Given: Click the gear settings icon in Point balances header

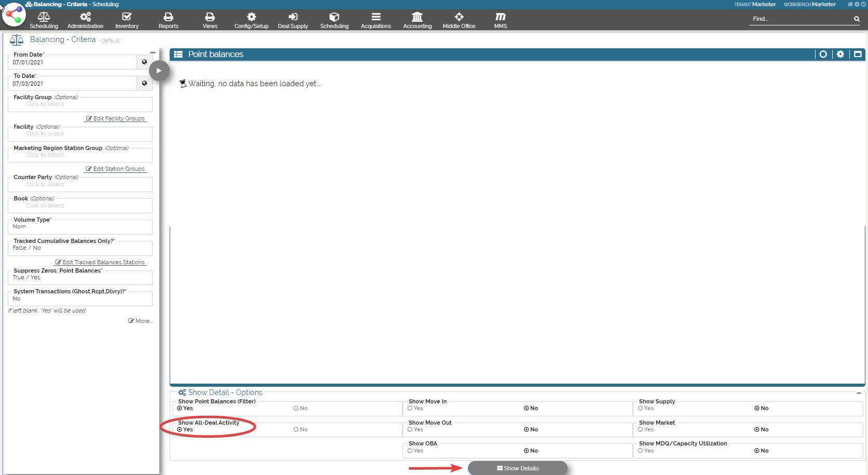Looking at the screenshot, I should click(x=841, y=54).
